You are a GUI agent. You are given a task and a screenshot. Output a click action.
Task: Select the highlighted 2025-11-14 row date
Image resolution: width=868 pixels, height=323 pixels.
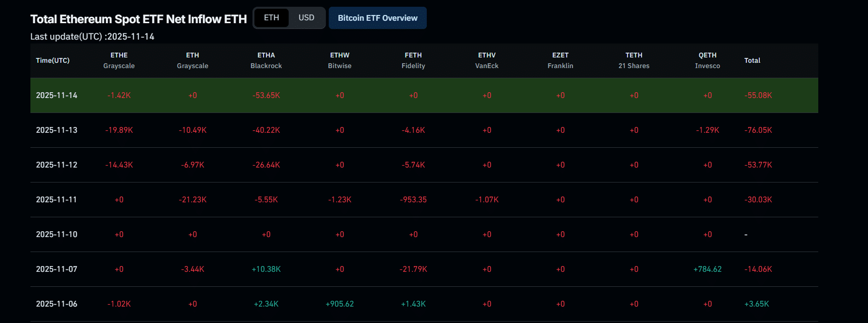click(x=56, y=96)
